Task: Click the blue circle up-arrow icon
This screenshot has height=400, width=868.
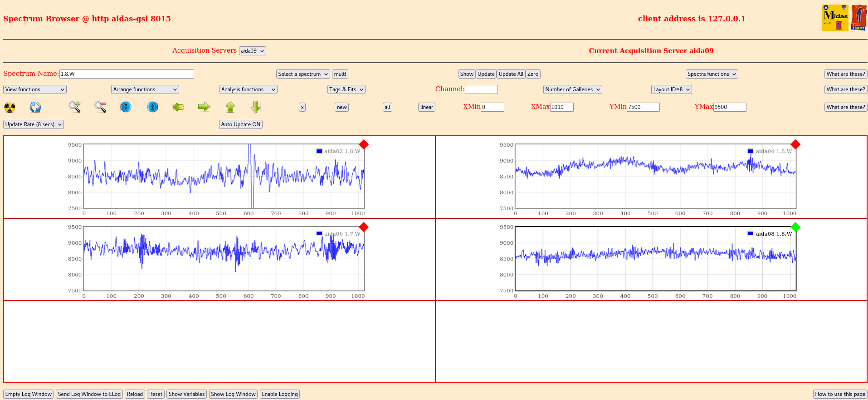Action: (x=153, y=107)
